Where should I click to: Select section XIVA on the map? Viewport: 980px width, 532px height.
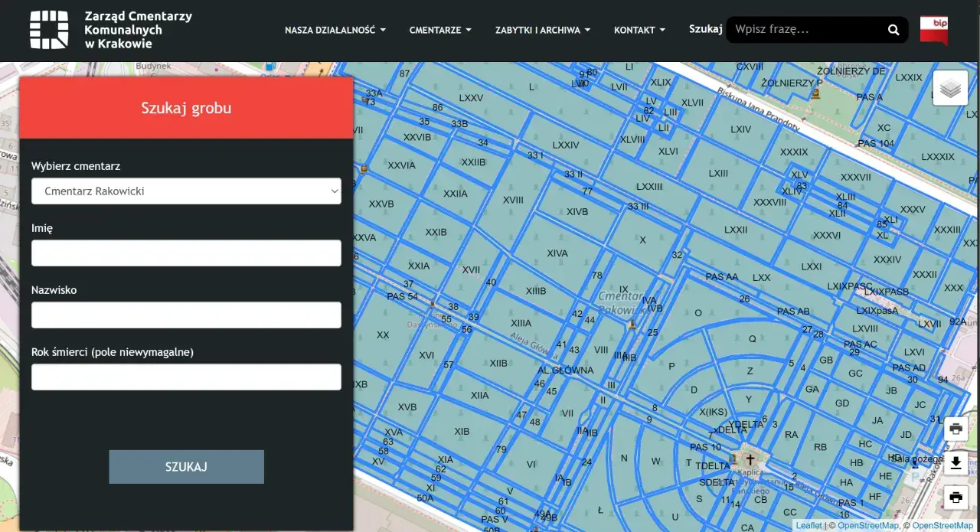tap(557, 253)
